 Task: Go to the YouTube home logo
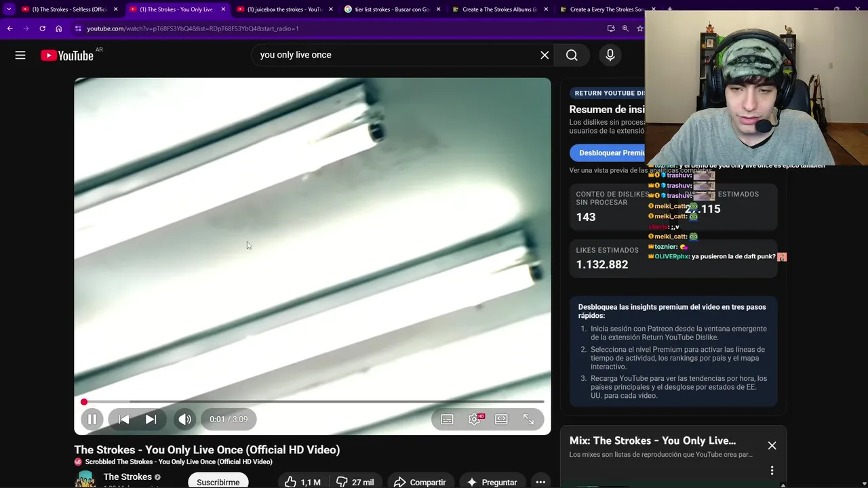point(67,56)
